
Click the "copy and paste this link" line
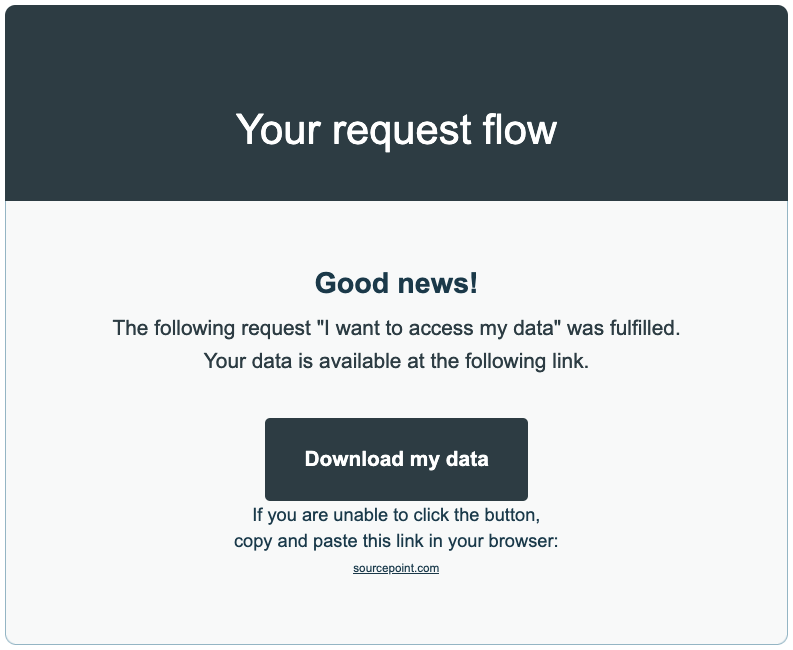pyautogui.click(x=396, y=542)
